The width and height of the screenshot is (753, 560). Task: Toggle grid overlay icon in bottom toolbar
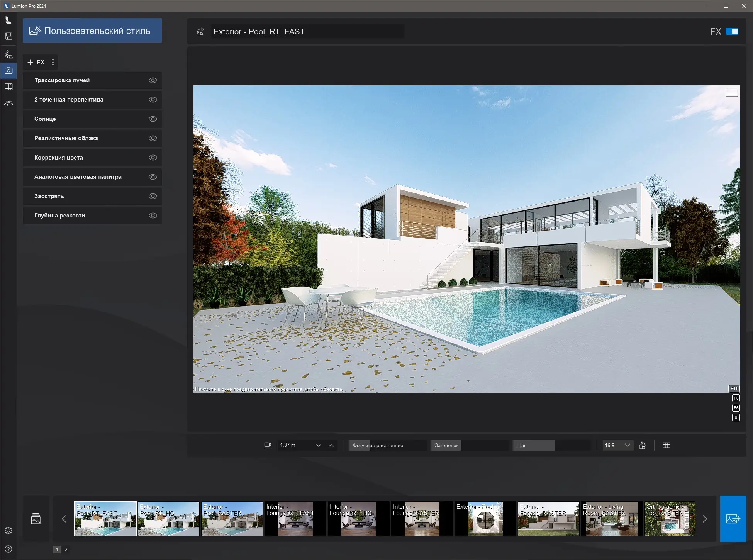[666, 445]
